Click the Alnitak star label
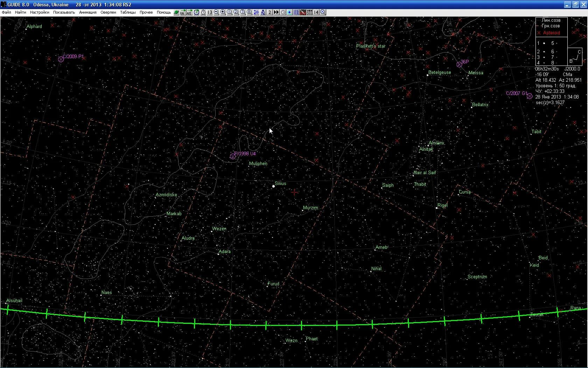 pos(426,149)
